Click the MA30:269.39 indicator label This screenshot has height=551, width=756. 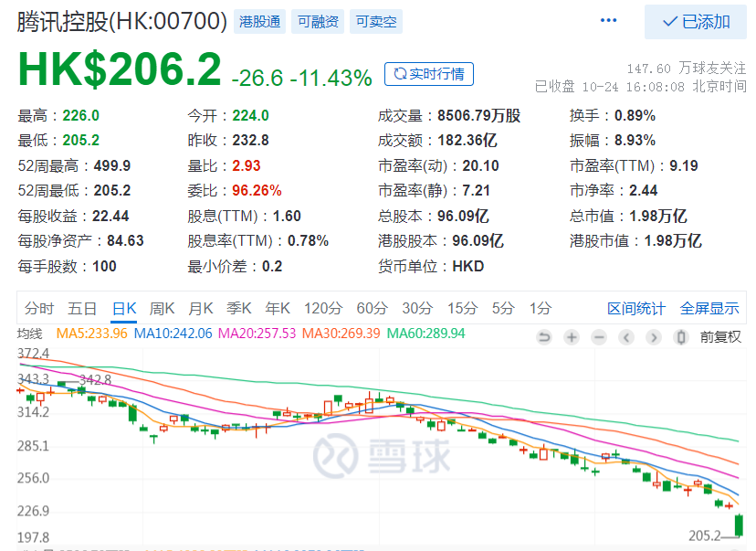[x=341, y=334]
